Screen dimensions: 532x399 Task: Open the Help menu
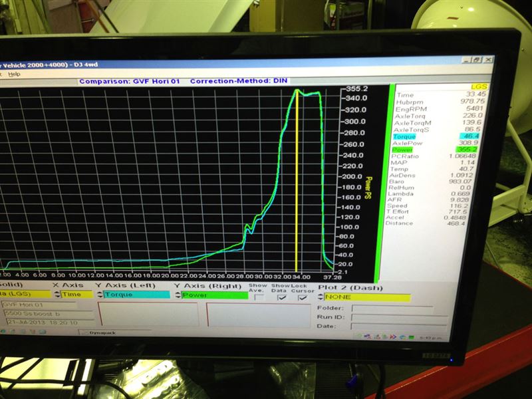coord(14,74)
